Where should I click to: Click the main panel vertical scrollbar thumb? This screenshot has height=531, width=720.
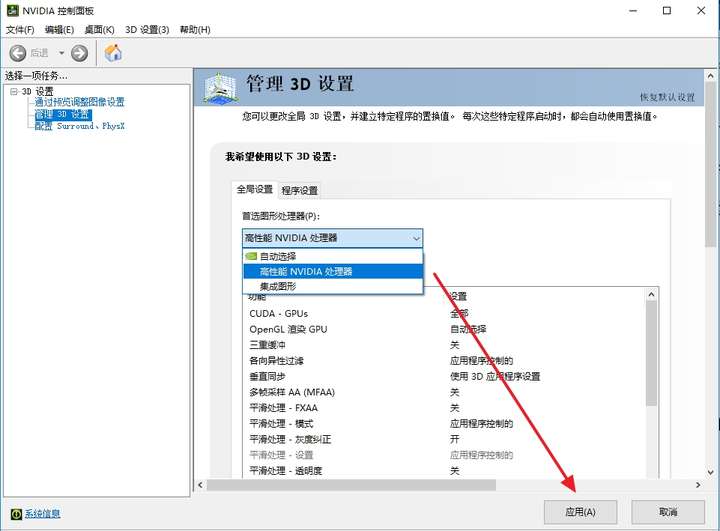(x=711, y=165)
